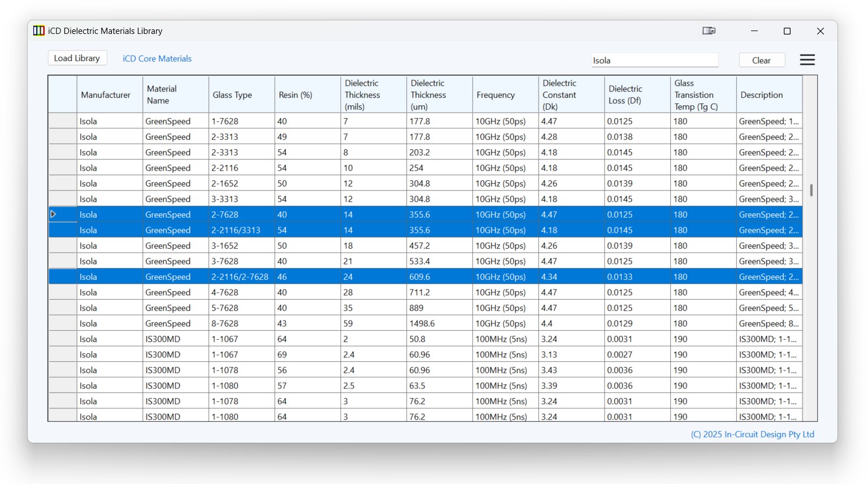Click the Load Library button

77,58
